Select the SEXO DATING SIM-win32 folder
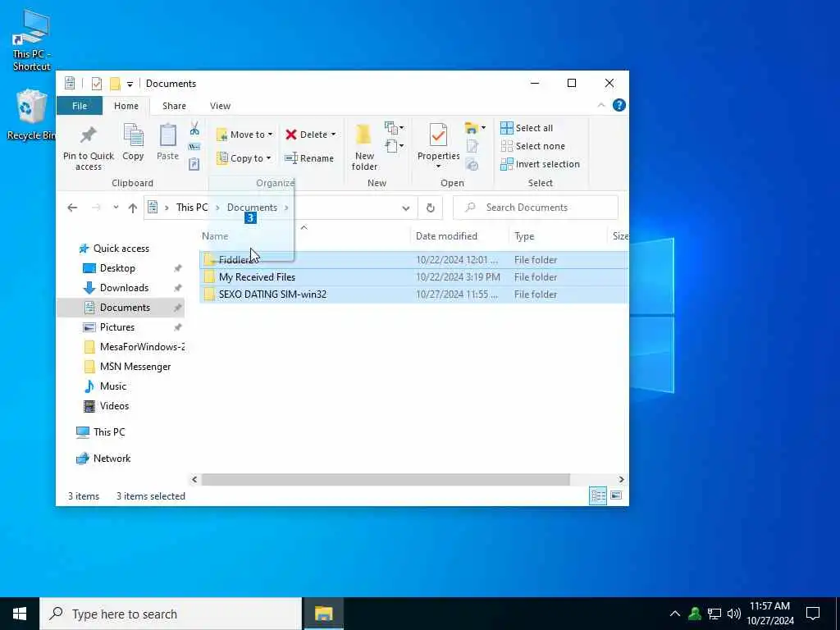This screenshot has width=840, height=630. [x=413, y=294]
